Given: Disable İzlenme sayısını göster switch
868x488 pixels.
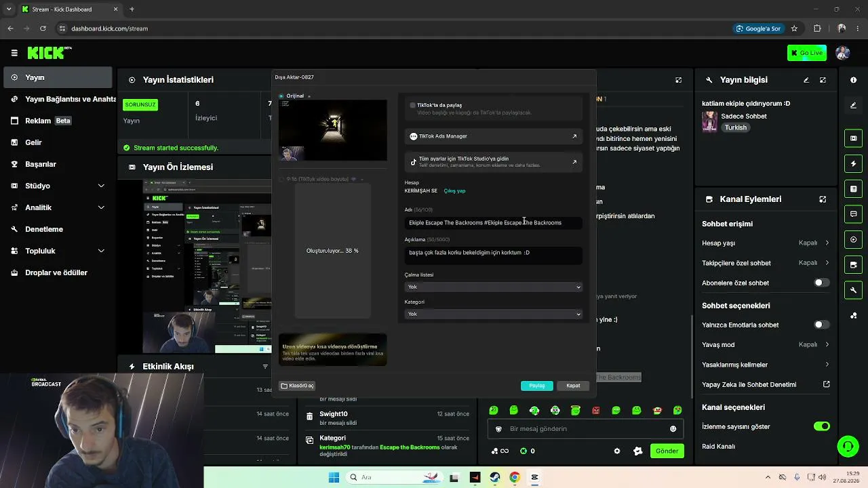Looking at the screenshot, I should (821, 426).
